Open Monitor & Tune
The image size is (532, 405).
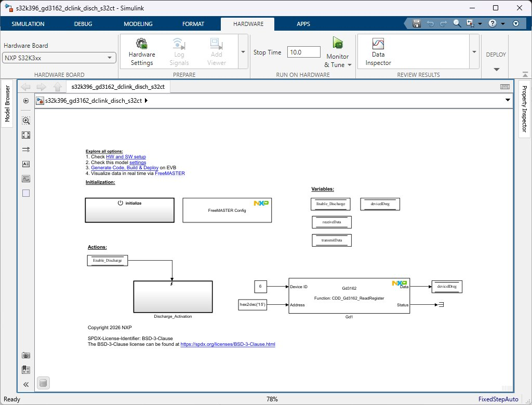pyautogui.click(x=338, y=52)
